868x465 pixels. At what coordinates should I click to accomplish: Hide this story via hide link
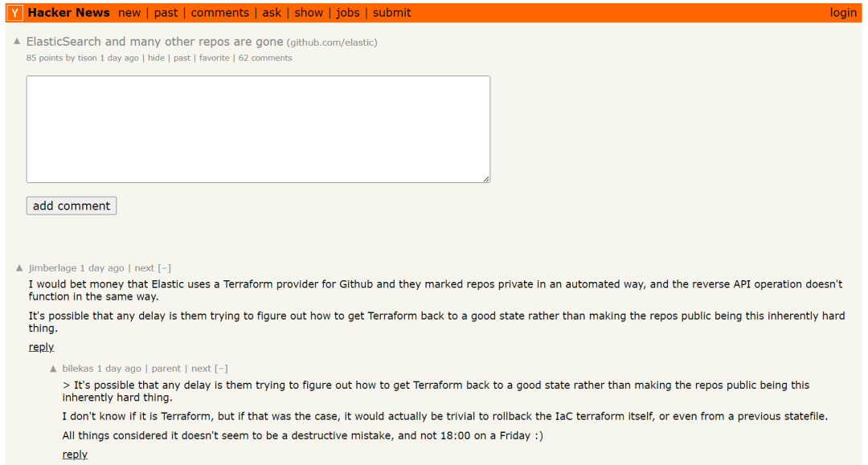(x=156, y=58)
